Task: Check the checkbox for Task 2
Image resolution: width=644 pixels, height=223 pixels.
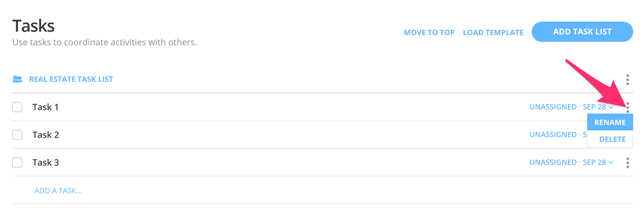Action: [x=17, y=134]
